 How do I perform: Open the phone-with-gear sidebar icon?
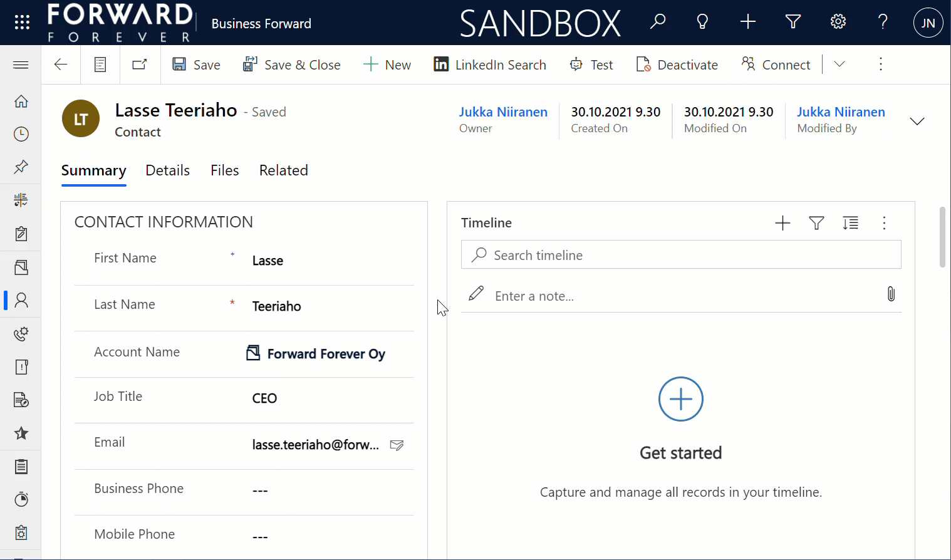point(21,334)
